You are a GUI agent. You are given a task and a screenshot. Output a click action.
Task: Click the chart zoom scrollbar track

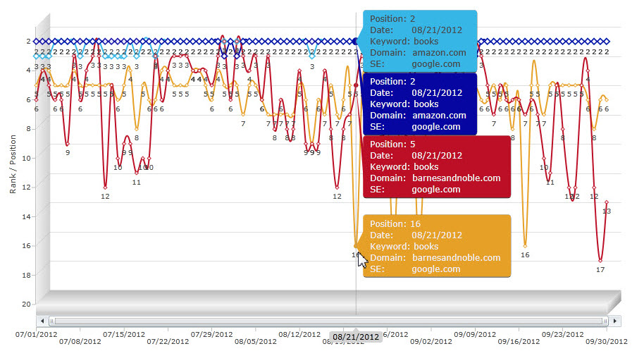pos(328,321)
